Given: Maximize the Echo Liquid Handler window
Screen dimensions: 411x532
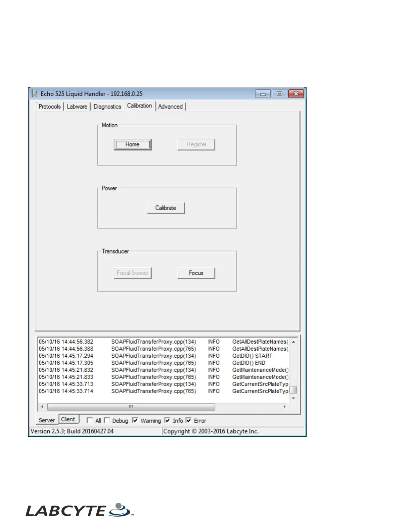Looking at the screenshot, I should click(x=279, y=94).
